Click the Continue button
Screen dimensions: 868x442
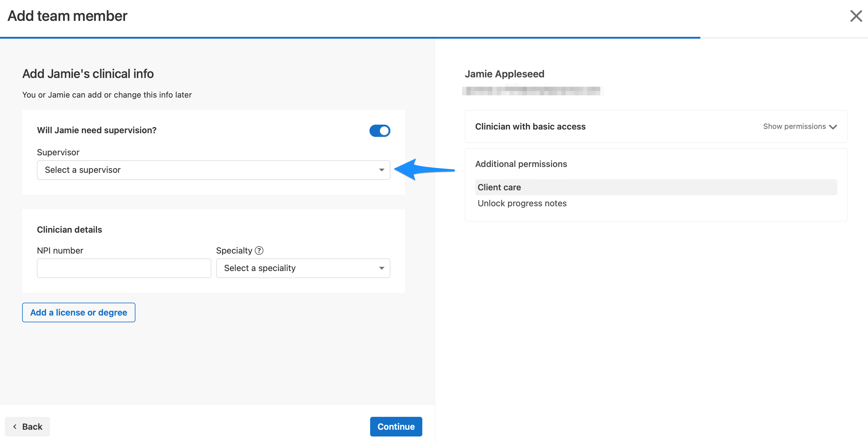pos(396,427)
